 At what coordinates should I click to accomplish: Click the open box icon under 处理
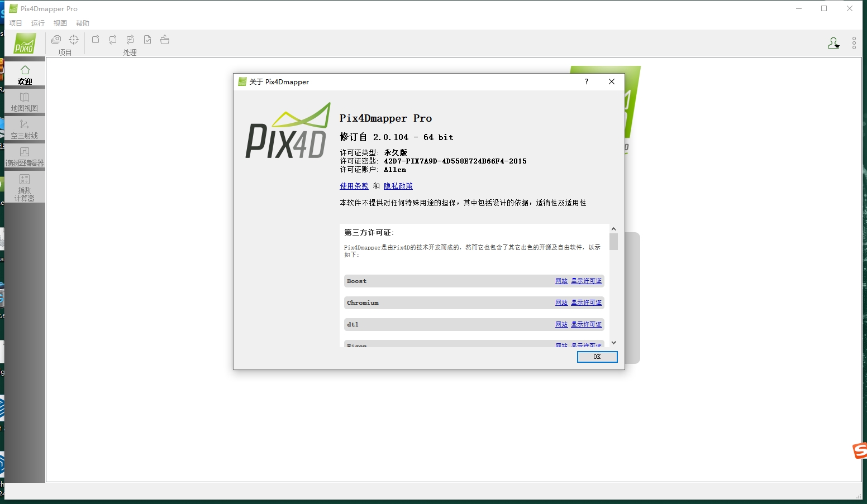coord(165,40)
